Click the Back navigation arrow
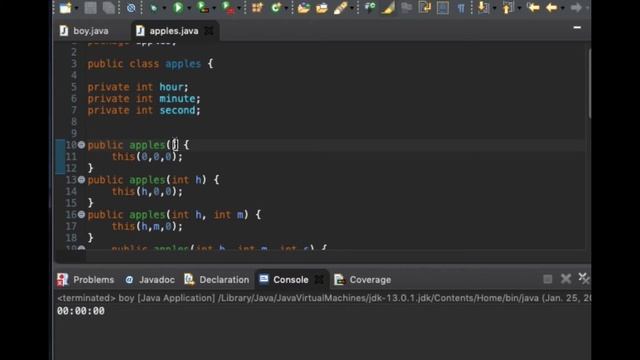Viewport: 640px width, 360px height. point(551,7)
